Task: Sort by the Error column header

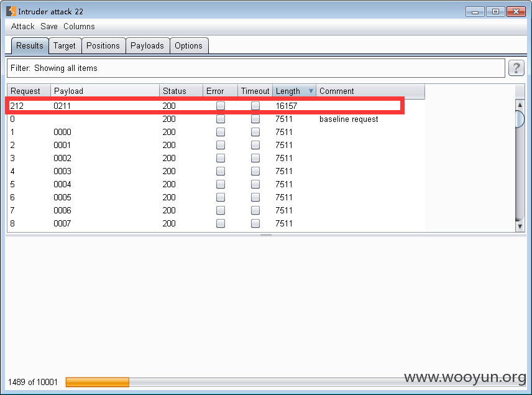Action: click(220, 91)
